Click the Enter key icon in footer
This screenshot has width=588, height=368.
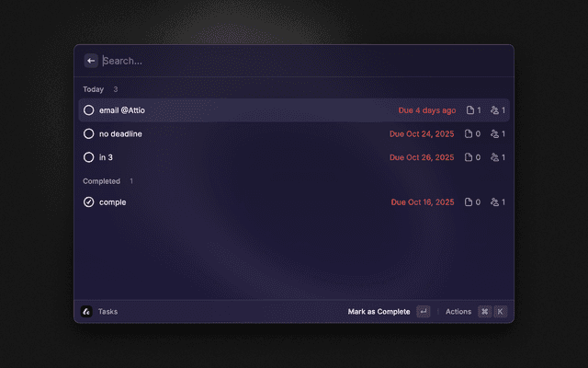[424, 311]
